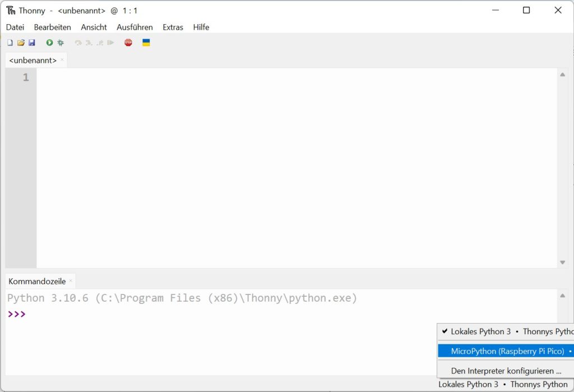The width and height of the screenshot is (574, 392).
Task: Minimize the Thonny window
Action: click(x=496, y=10)
